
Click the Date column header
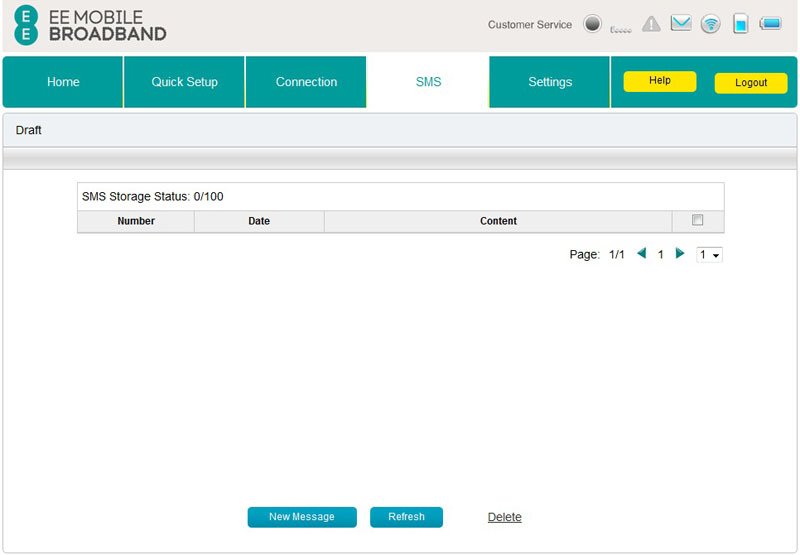click(x=259, y=221)
